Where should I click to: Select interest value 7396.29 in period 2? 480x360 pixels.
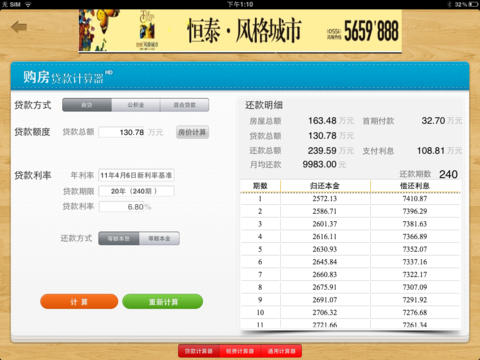coord(415,211)
